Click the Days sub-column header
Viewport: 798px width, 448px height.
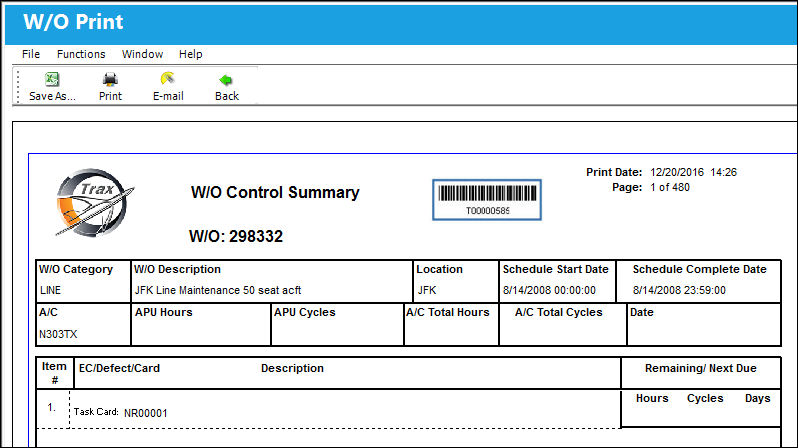(757, 398)
